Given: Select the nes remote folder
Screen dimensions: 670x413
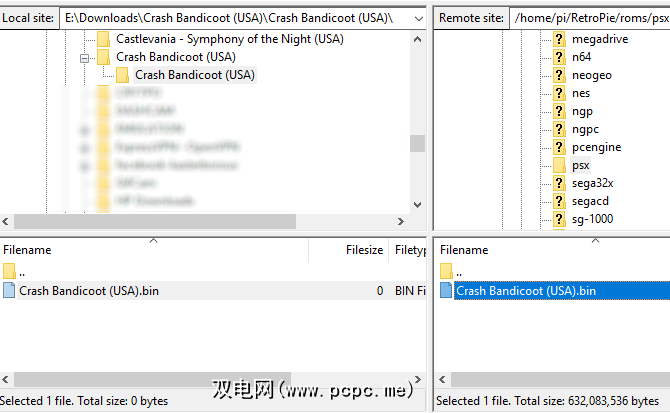Looking at the screenshot, I should tap(581, 93).
